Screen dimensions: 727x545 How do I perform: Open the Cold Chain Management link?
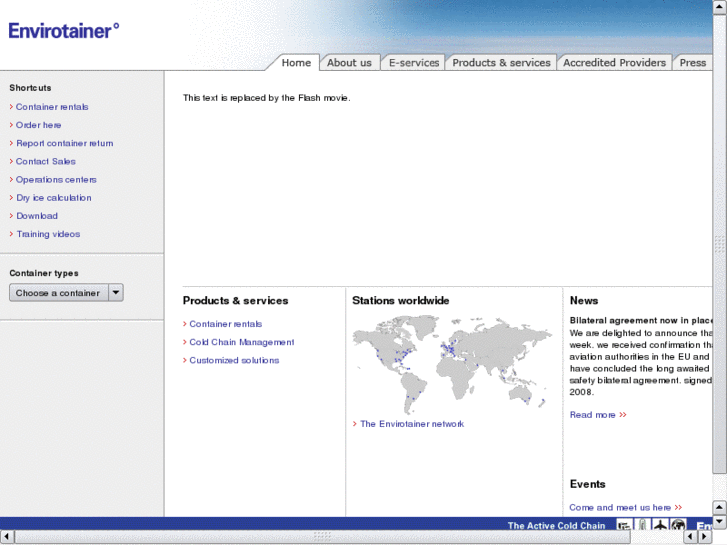tap(242, 342)
